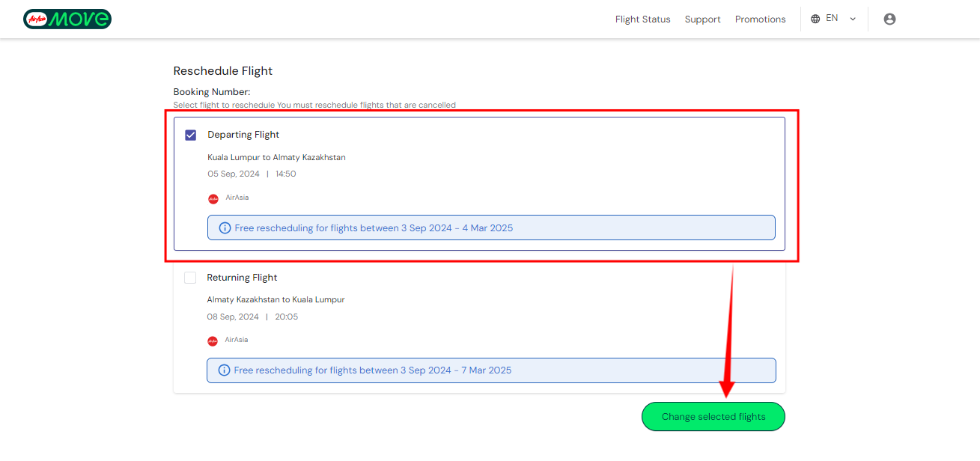The height and width of the screenshot is (461, 980).
Task: Click the Returning Flight title text
Action: (242, 278)
